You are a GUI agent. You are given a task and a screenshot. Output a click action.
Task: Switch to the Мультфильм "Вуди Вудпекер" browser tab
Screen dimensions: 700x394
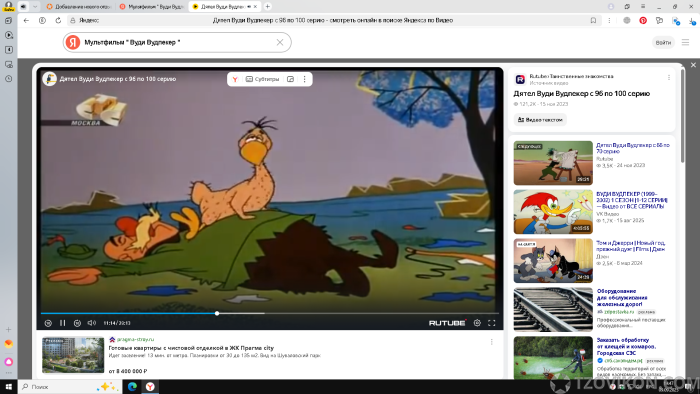click(x=152, y=7)
